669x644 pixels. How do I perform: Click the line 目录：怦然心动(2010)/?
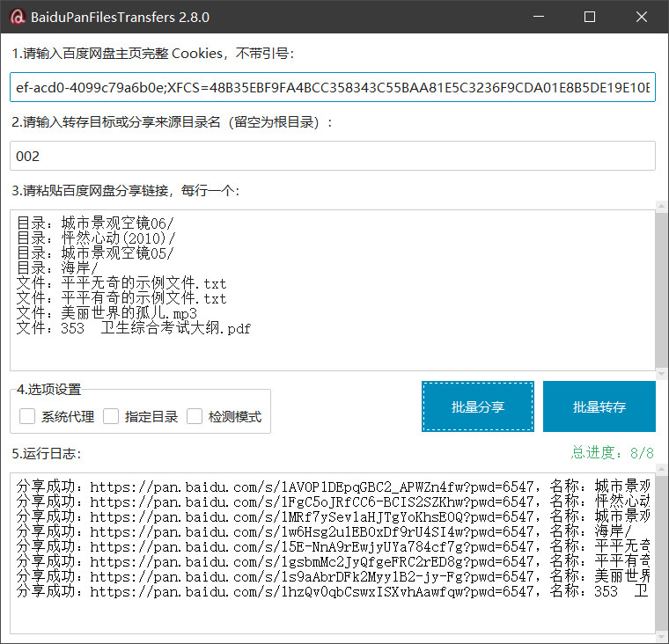click(96, 238)
